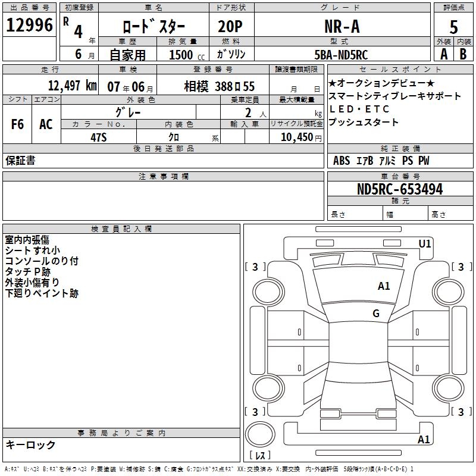
Task: Click interior color クロ
Action: tap(174, 137)
